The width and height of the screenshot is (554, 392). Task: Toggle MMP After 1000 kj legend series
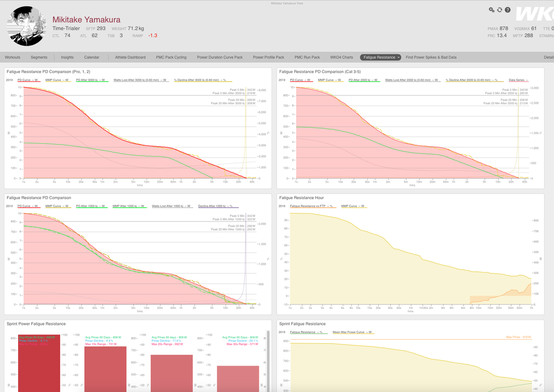coord(129,206)
